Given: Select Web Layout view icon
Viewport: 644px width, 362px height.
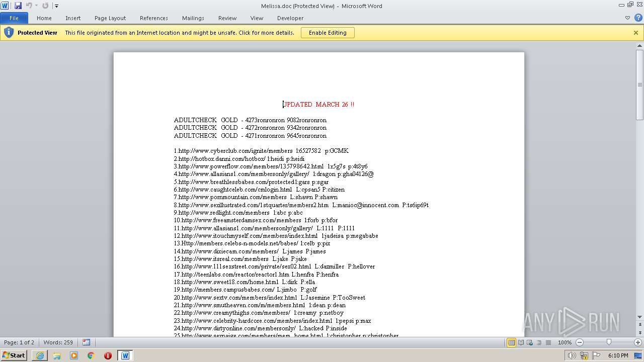Looking at the screenshot, I should click(x=530, y=342).
